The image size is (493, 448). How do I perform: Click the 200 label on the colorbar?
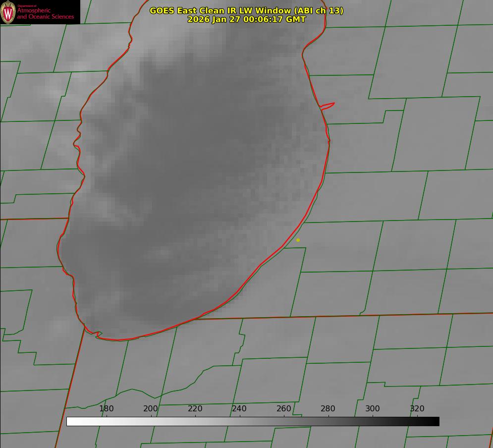(151, 408)
